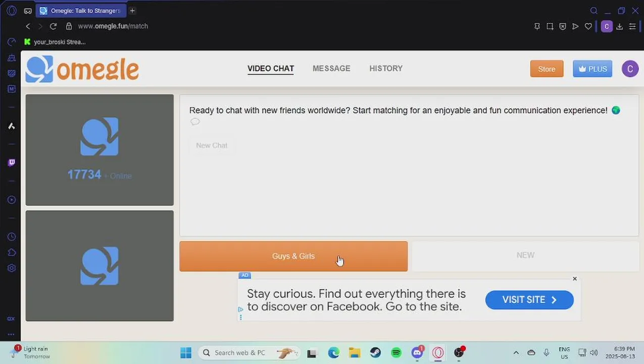Reload the omegle.fun page
The image size is (644, 364).
(x=53, y=26)
